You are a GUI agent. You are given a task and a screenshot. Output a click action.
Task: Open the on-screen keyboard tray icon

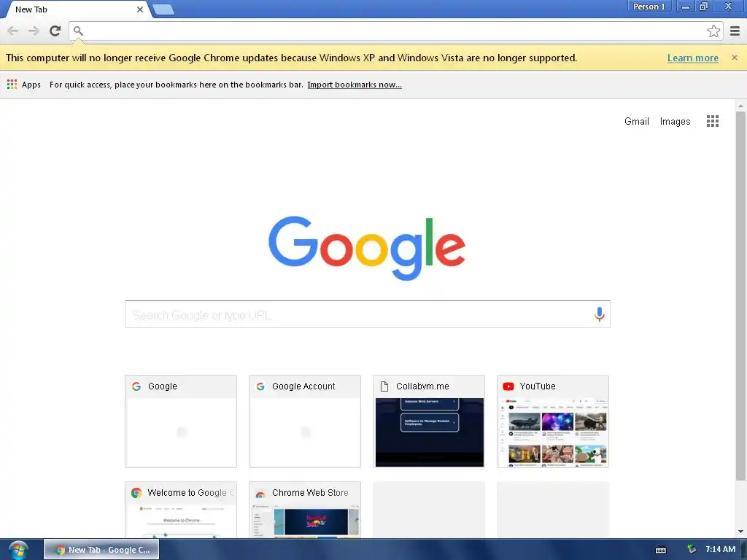coord(661,550)
